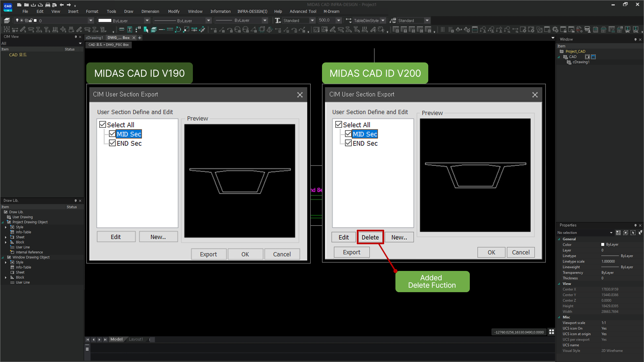Open the Draw menu
This screenshot has width=644, height=362.
coord(128,11)
